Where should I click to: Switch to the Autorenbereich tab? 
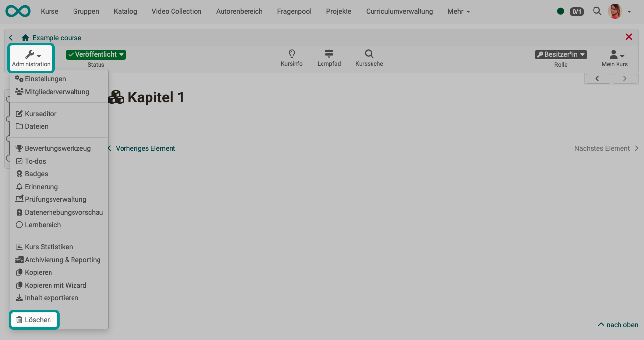click(239, 11)
